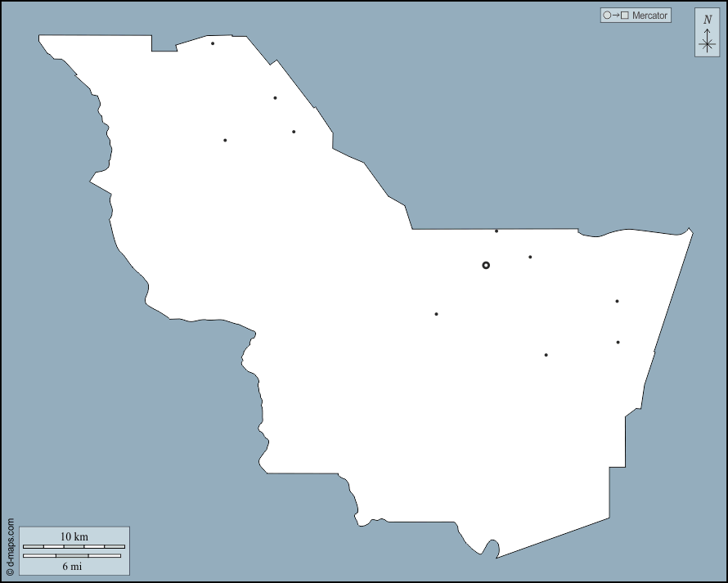Image resolution: width=728 pixels, height=583 pixels.
Task: Click the upper dot of the two eastern dots
Action: pos(617,301)
